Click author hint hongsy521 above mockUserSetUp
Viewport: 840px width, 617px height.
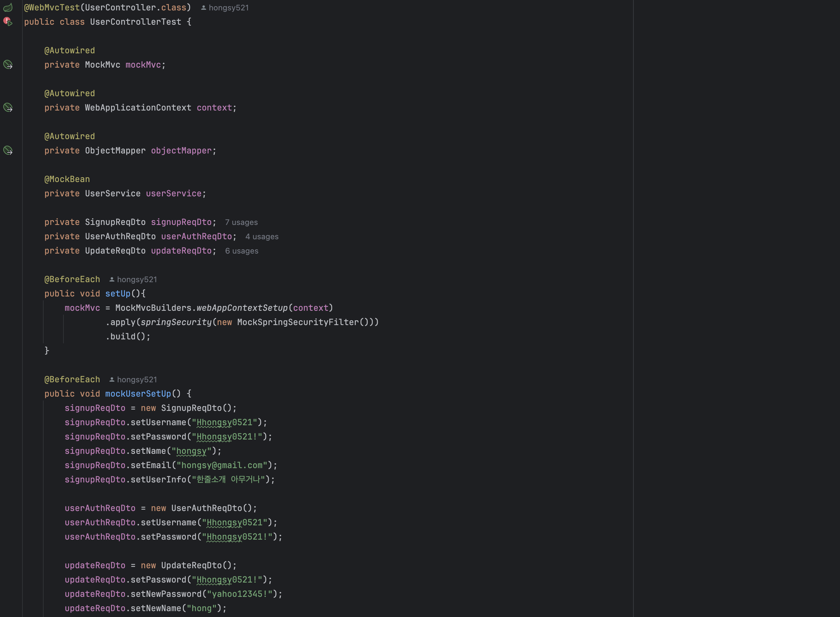point(133,380)
